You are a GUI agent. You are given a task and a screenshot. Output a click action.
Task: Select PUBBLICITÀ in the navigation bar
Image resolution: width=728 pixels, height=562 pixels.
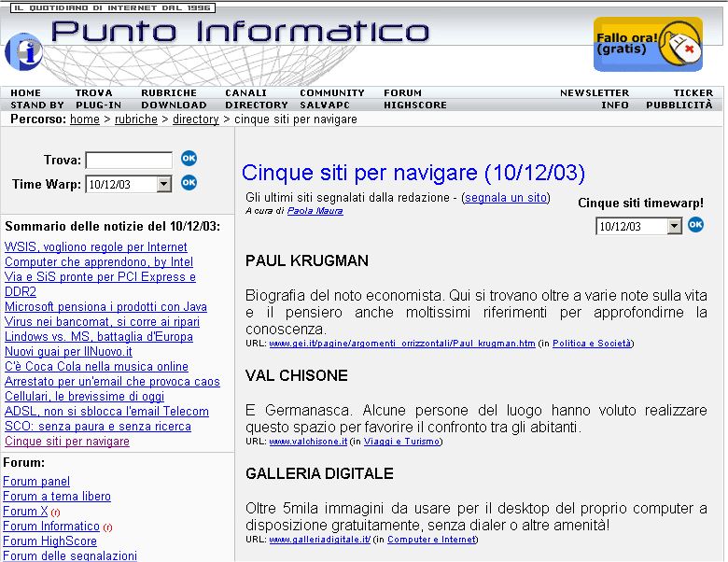tap(679, 105)
